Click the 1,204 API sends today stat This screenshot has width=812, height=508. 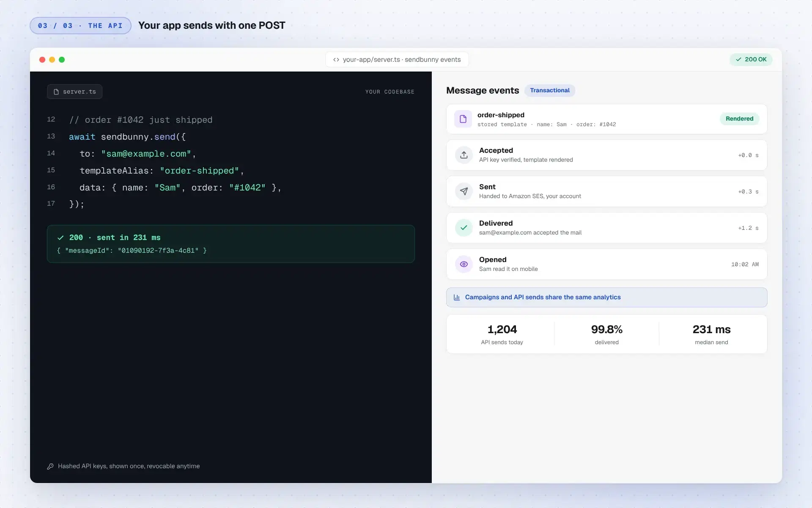502,334
